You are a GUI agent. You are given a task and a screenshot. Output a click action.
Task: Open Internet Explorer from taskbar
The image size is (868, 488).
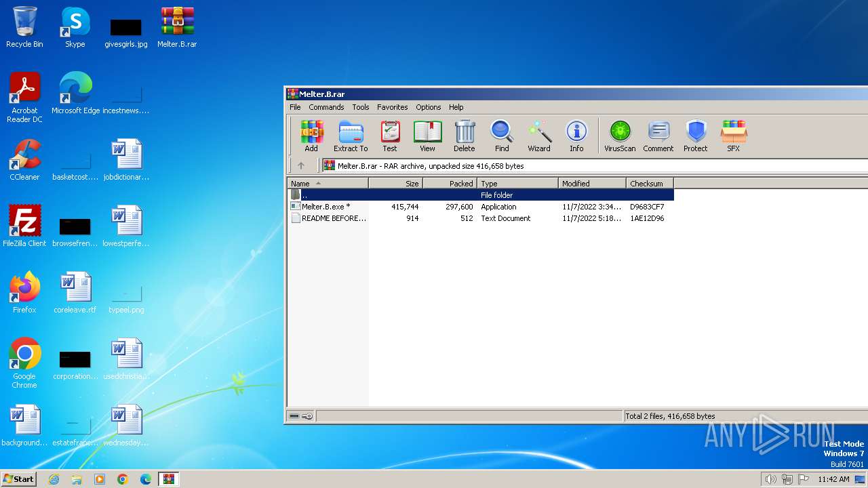[54, 479]
